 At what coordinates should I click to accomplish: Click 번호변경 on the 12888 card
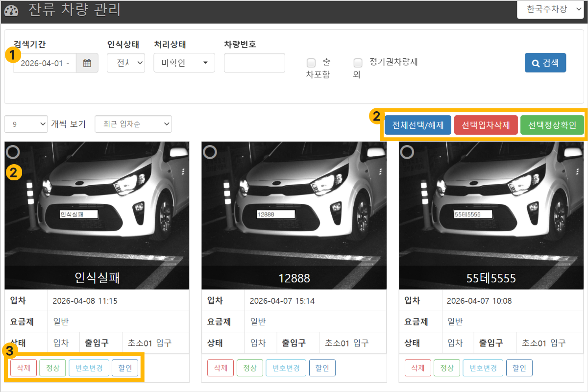(x=286, y=368)
